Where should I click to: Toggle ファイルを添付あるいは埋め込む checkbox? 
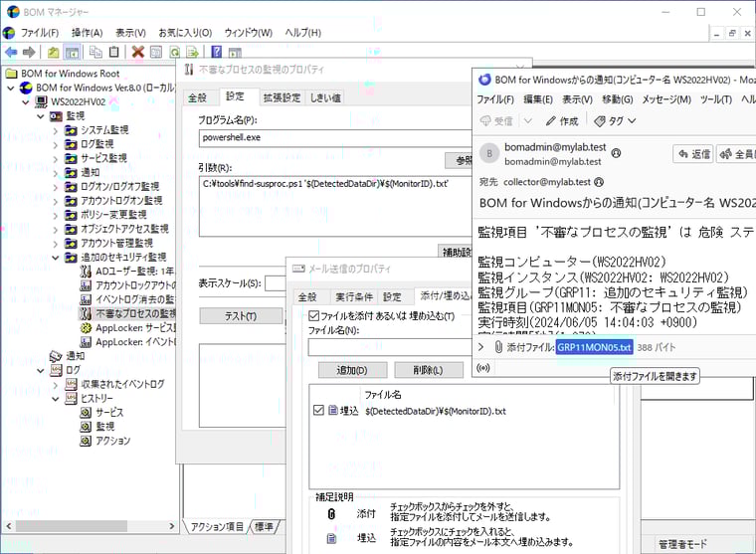point(314,316)
